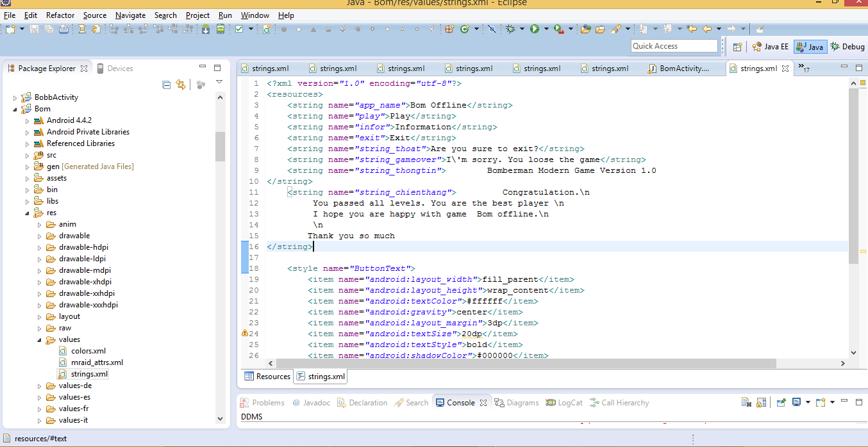Open the Navigate menu
The image size is (868, 447).
click(x=130, y=15)
